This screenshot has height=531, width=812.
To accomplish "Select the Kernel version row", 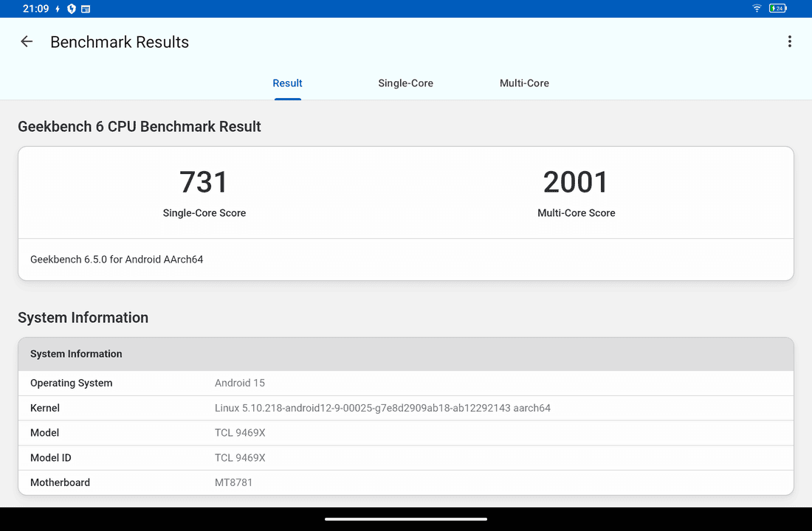I will (x=405, y=408).
